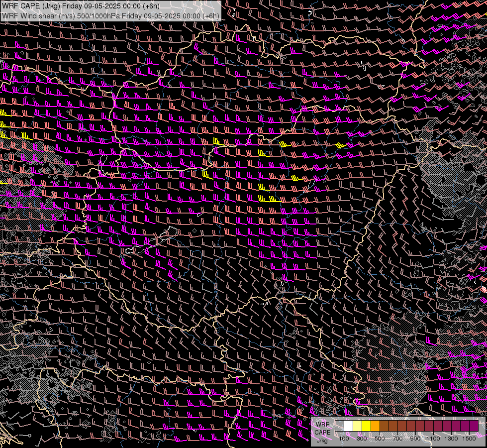
Task: Click the CAPE word in the legend
Action: point(323,433)
